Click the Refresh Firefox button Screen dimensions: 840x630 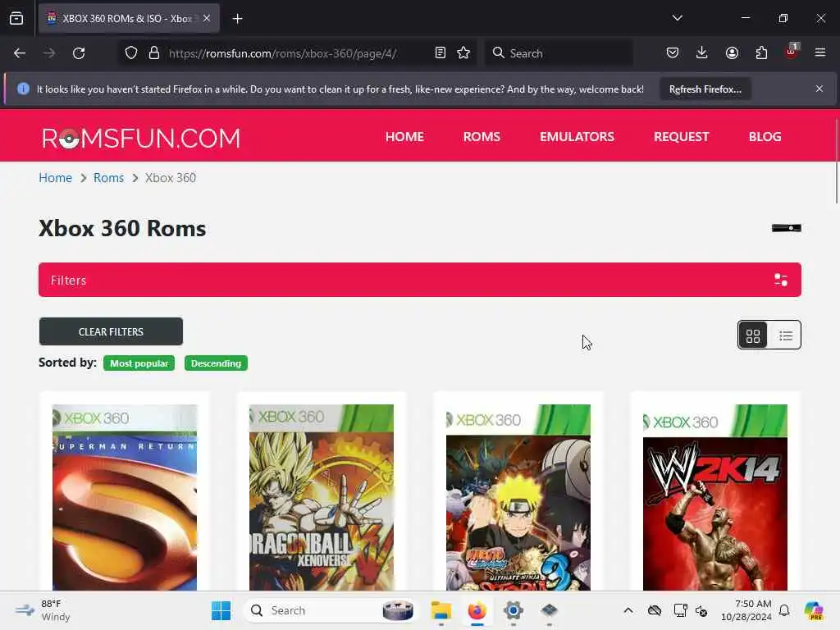tap(705, 89)
